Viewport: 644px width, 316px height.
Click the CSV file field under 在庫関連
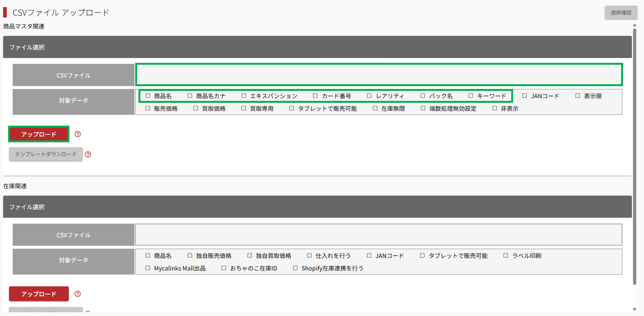pos(379,235)
